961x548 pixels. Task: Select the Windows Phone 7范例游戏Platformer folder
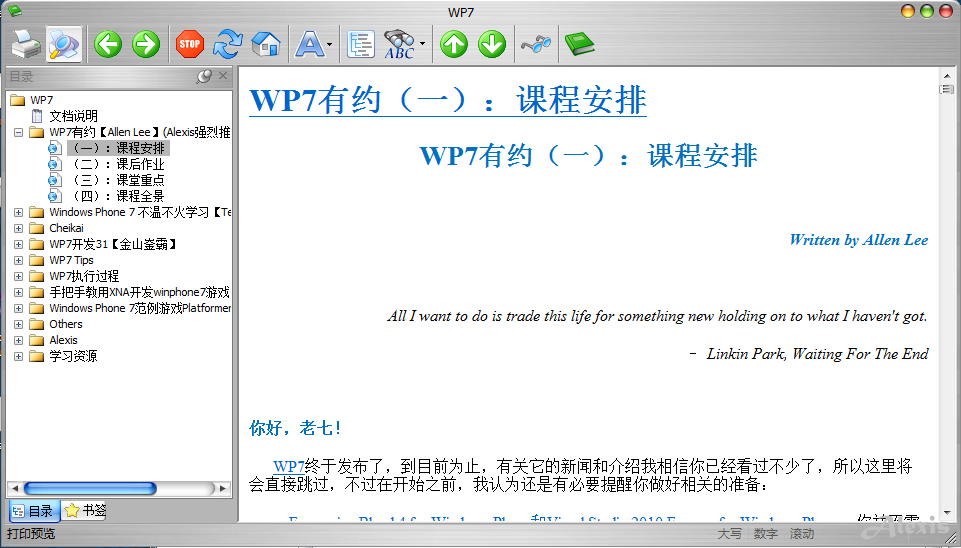click(140, 308)
